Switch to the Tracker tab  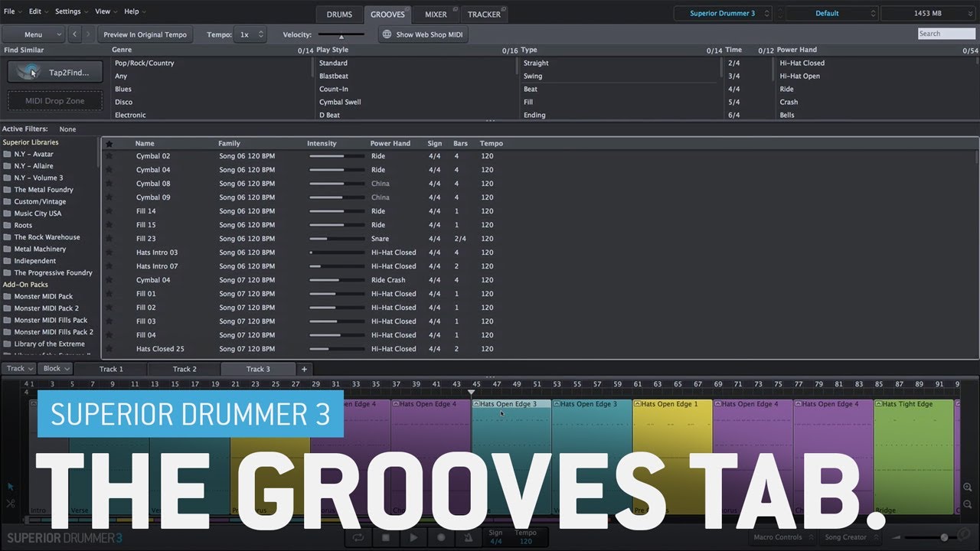(484, 14)
